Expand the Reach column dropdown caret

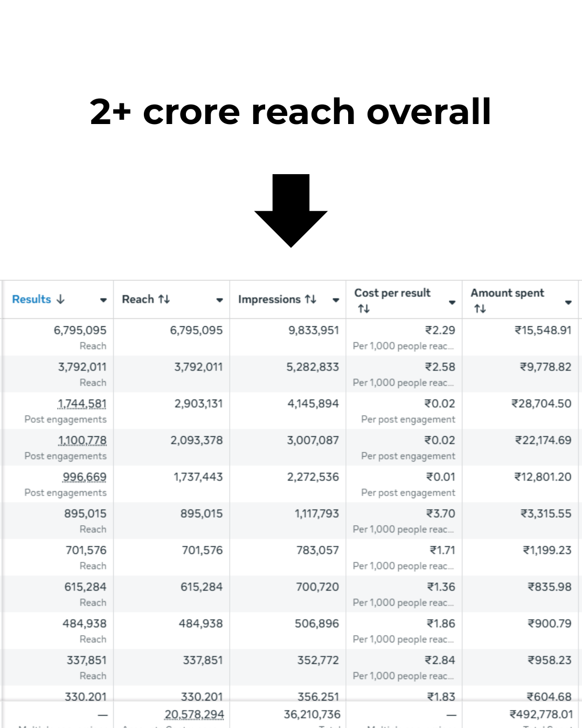(x=219, y=300)
